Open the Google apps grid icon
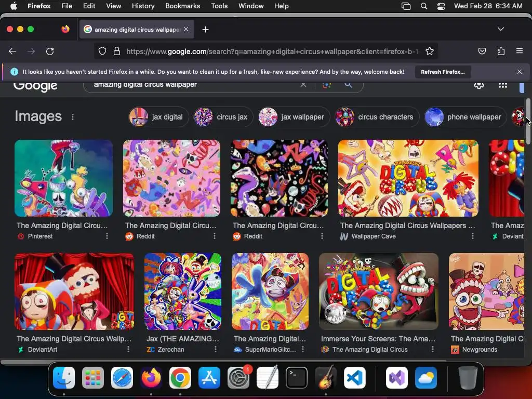 click(503, 85)
